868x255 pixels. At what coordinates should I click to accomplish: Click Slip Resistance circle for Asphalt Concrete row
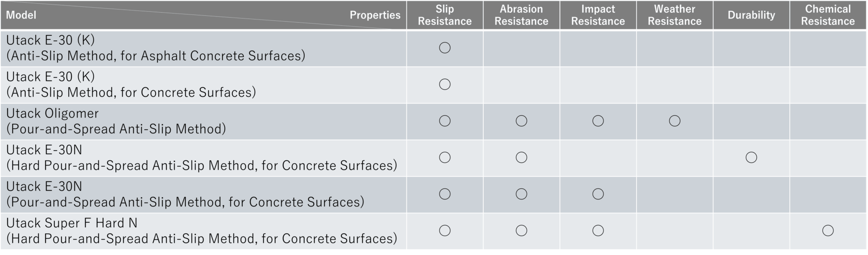445,47
